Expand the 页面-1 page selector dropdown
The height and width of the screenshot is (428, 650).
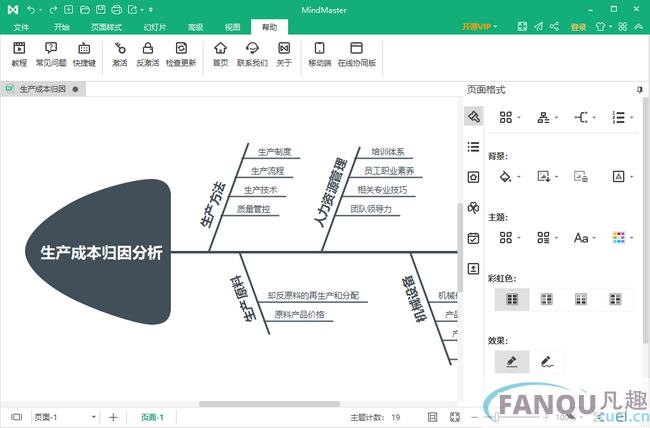(94, 417)
